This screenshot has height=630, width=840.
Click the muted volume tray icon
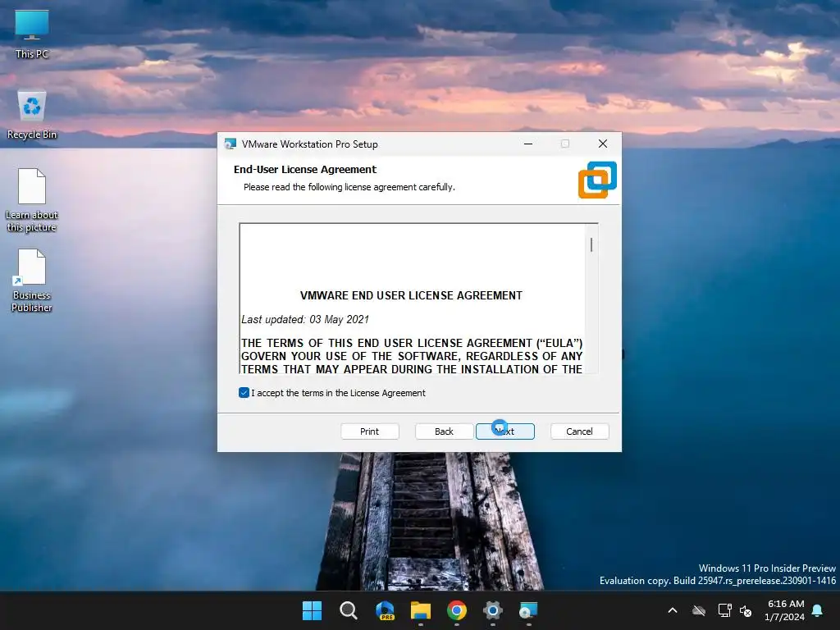point(746,610)
